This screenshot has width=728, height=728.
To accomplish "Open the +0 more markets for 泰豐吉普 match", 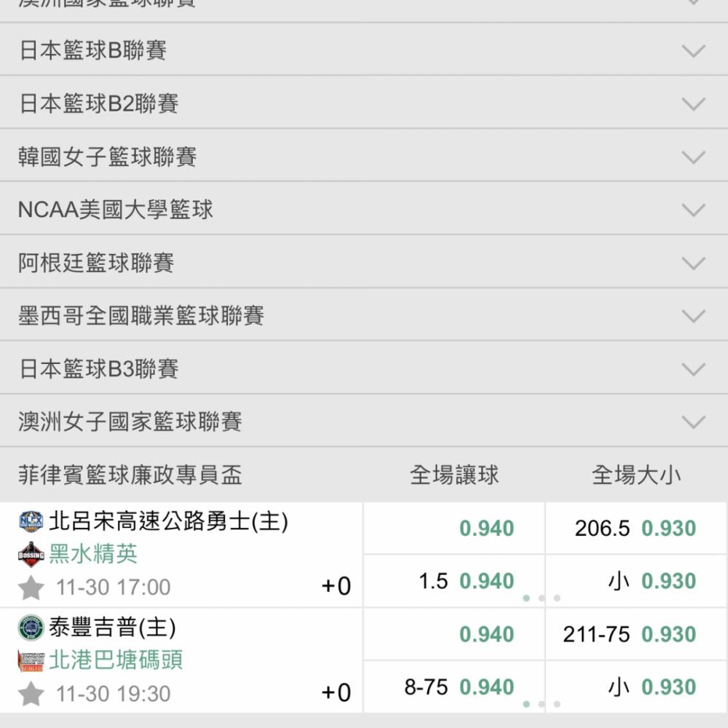I will [x=336, y=692].
